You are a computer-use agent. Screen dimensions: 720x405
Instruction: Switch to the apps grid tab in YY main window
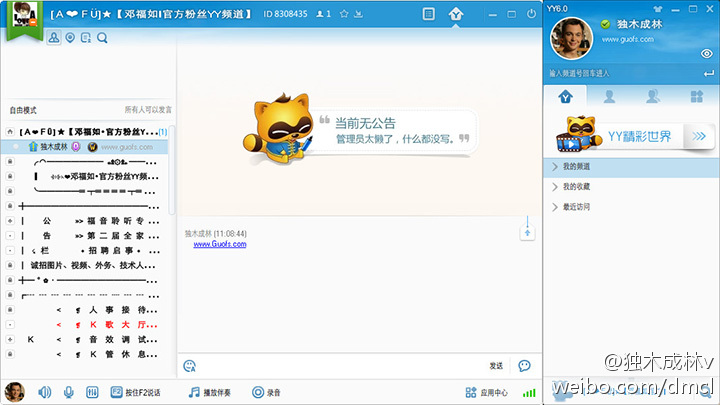pyautogui.click(x=697, y=97)
